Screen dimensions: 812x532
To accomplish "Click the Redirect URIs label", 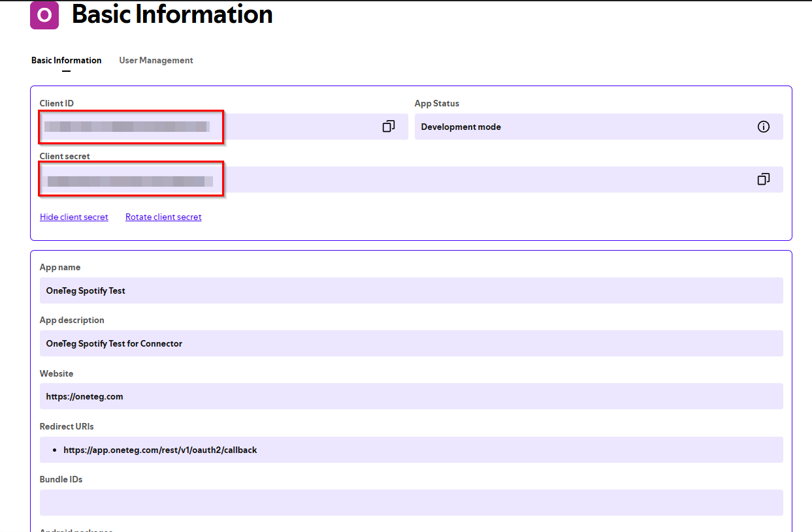I will coord(67,426).
